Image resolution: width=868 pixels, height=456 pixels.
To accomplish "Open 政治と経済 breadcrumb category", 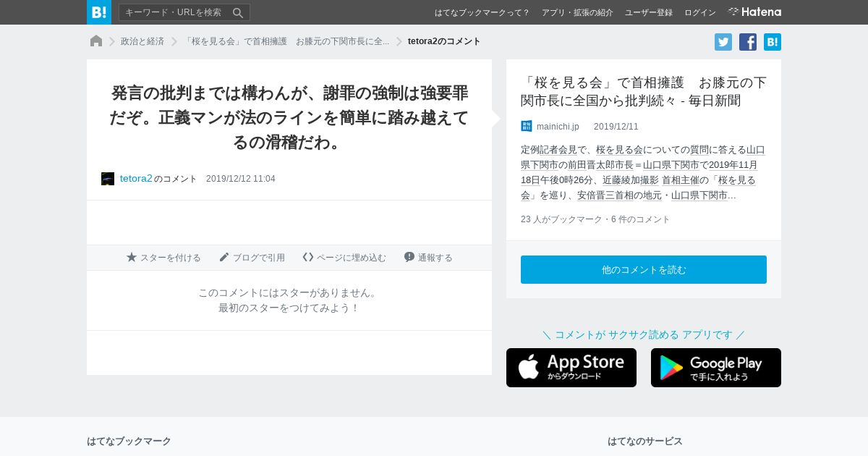I will click(142, 41).
